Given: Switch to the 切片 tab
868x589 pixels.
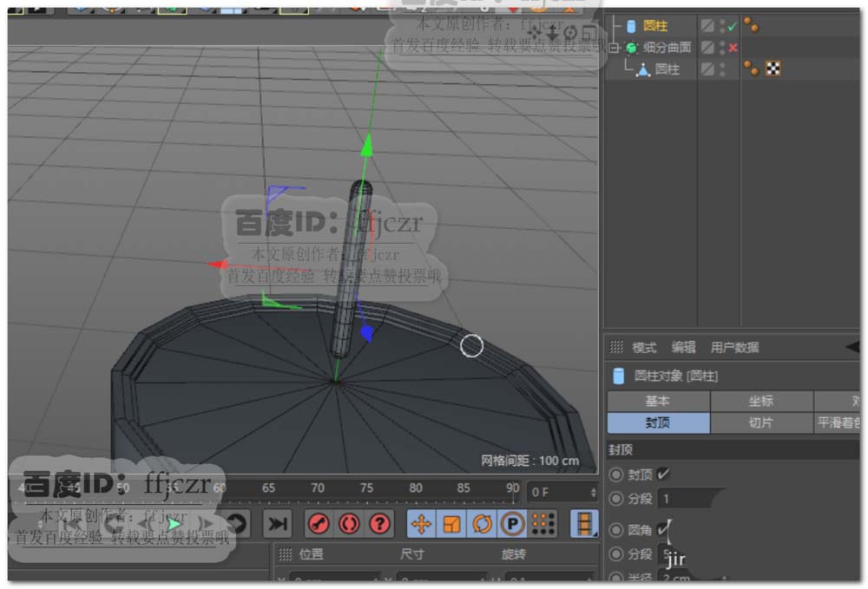Looking at the screenshot, I should (760, 423).
